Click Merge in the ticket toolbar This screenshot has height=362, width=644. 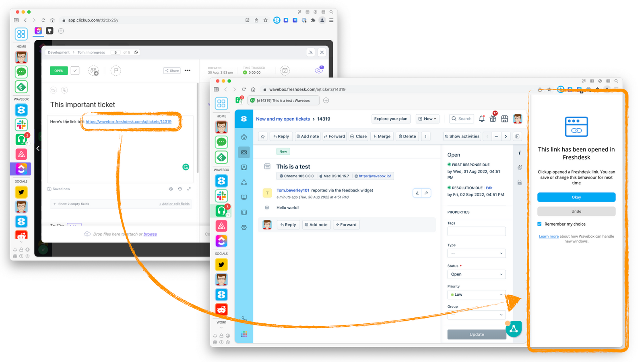pos(382,136)
